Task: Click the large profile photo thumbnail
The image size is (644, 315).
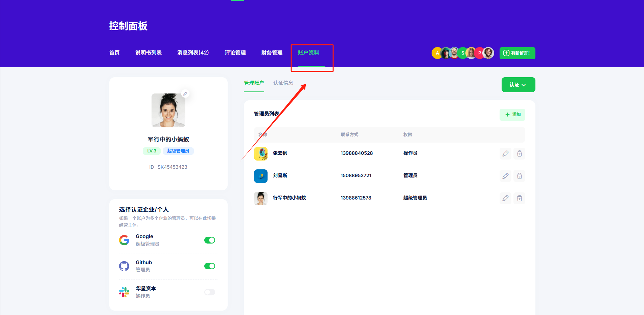Action: (x=168, y=110)
